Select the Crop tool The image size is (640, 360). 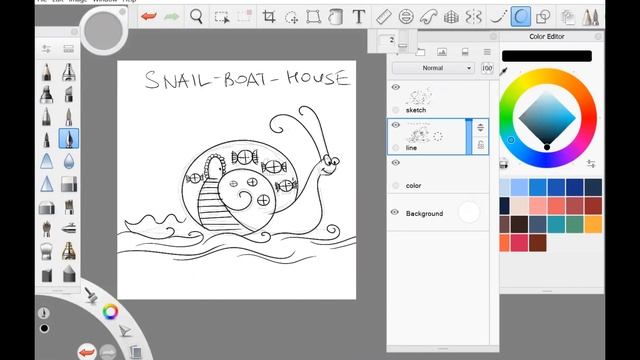[269, 17]
